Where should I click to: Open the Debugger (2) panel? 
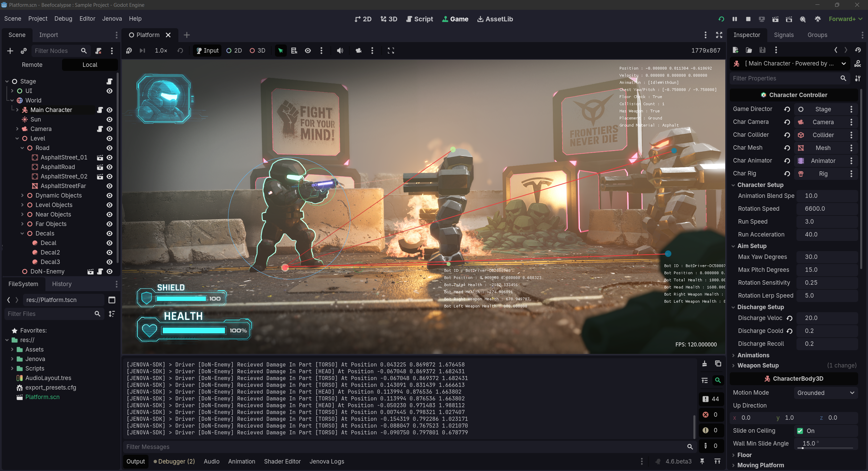(174, 461)
